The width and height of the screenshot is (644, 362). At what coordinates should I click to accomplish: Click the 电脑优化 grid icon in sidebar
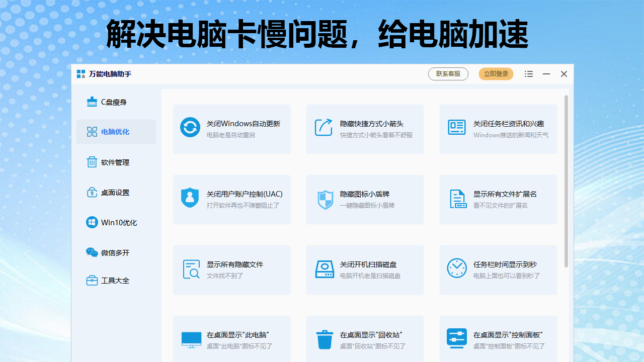click(x=92, y=132)
